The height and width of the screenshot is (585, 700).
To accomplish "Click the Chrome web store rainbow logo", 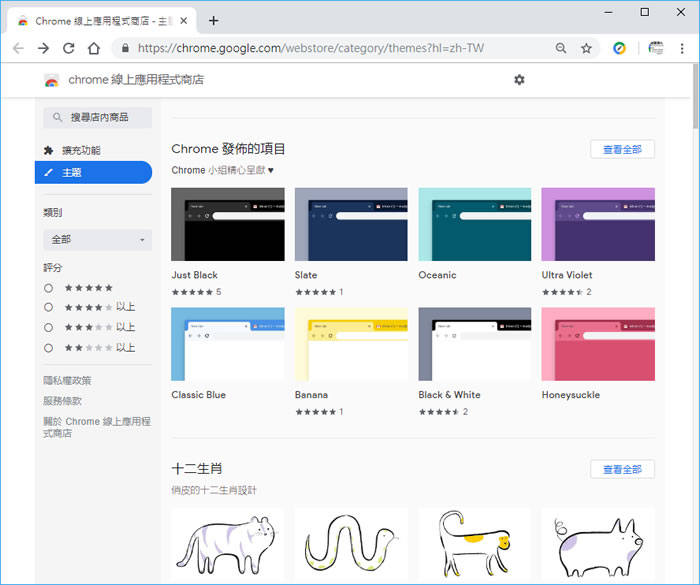I will 52,80.
